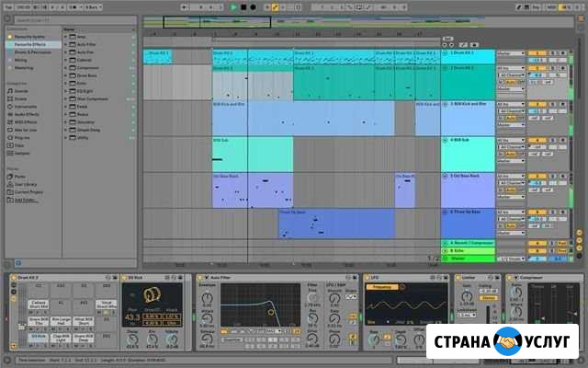Click the Add Folder link
The height and width of the screenshot is (368, 588).
[26, 201]
